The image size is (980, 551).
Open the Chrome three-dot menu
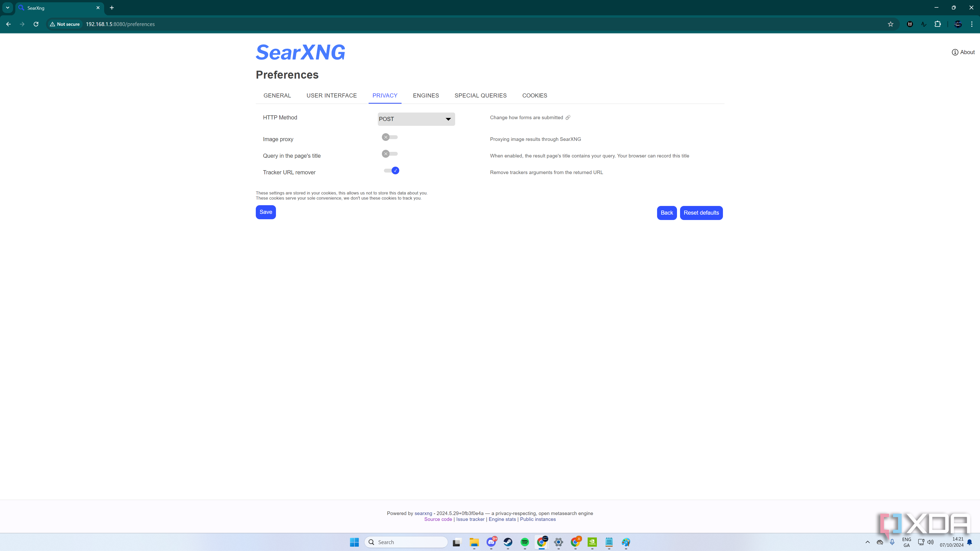(x=972, y=24)
